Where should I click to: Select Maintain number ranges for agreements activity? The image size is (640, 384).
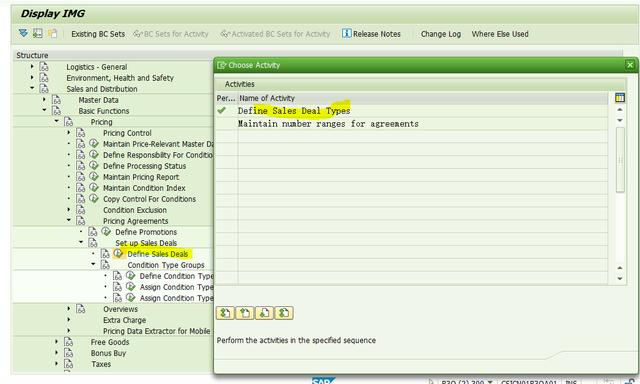point(328,124)
